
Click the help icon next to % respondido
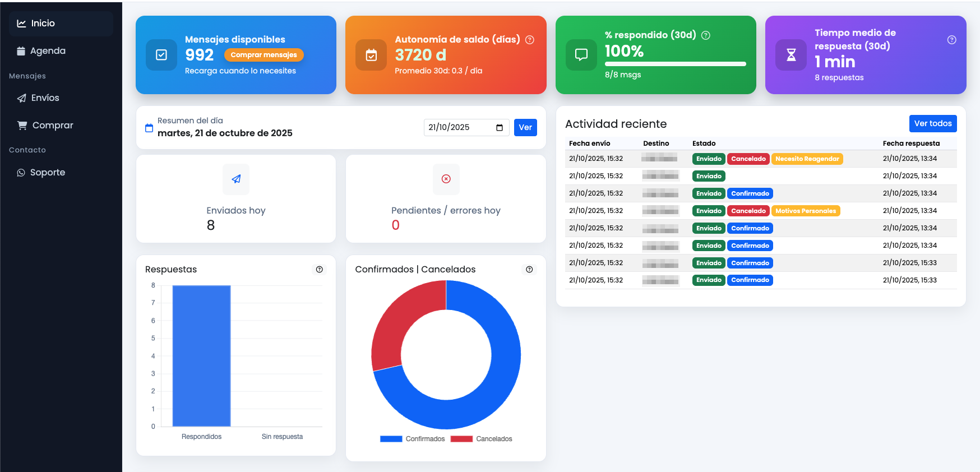point(706,35)
